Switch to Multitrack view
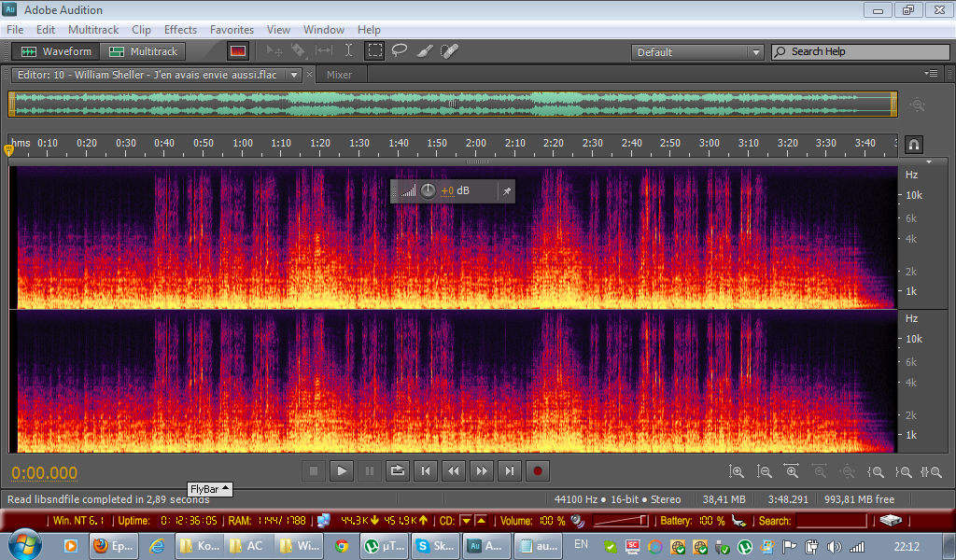This screenshot has height=560, width=956. [x=144, y=51]
